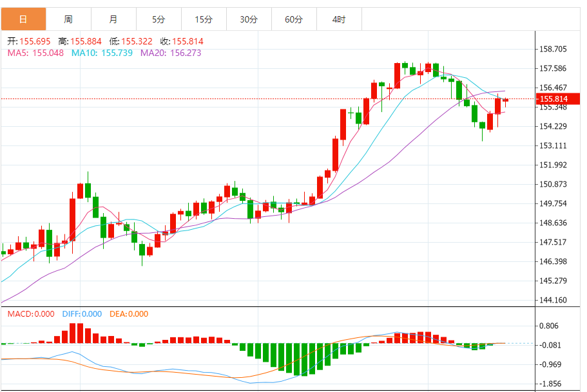Click the 156.467 price axis label
This screenshot has height=392, width=587.
coord(553,88)
